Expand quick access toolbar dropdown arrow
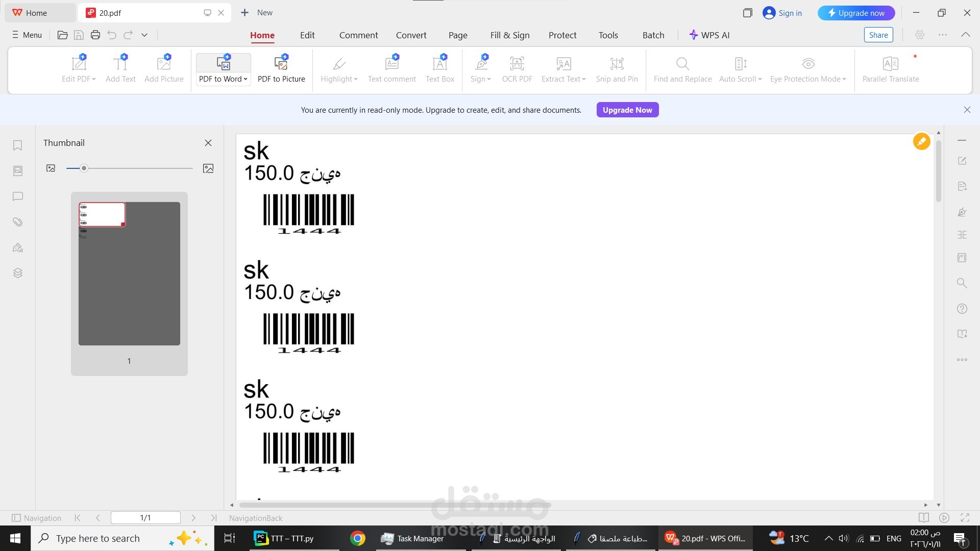Screen dimensions: 980x551 coord(144,35)
